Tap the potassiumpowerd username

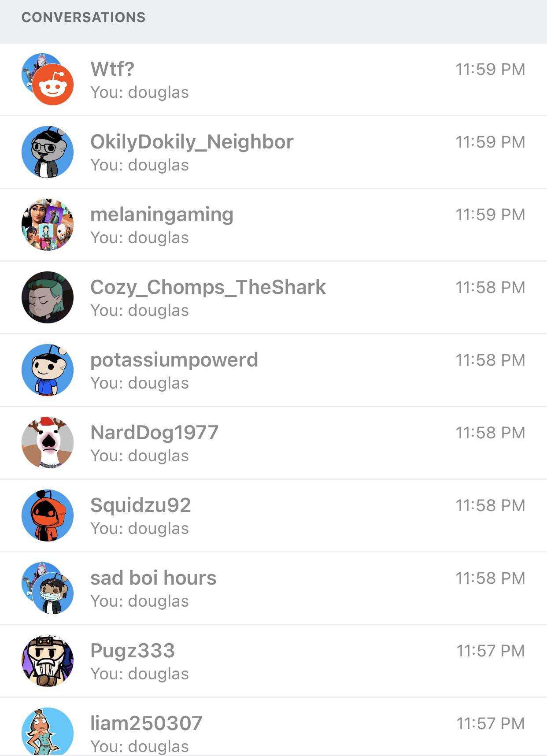[174, 361]
